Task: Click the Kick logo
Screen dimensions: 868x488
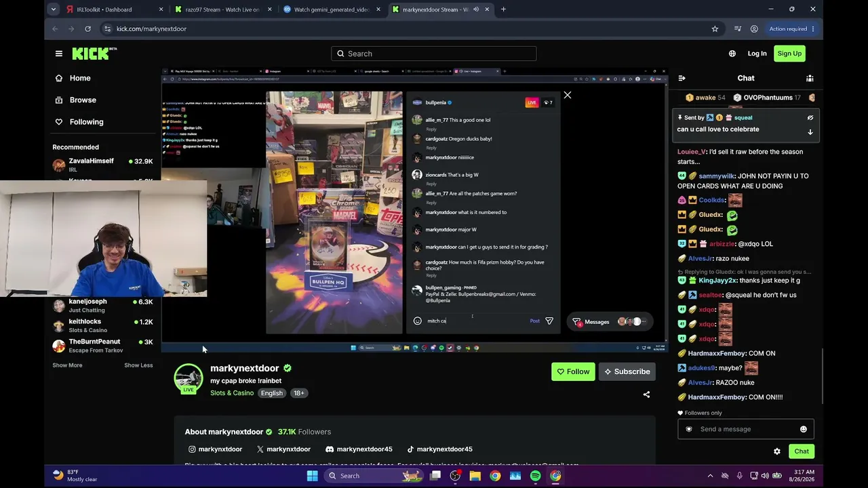Action: coord(94,54)
